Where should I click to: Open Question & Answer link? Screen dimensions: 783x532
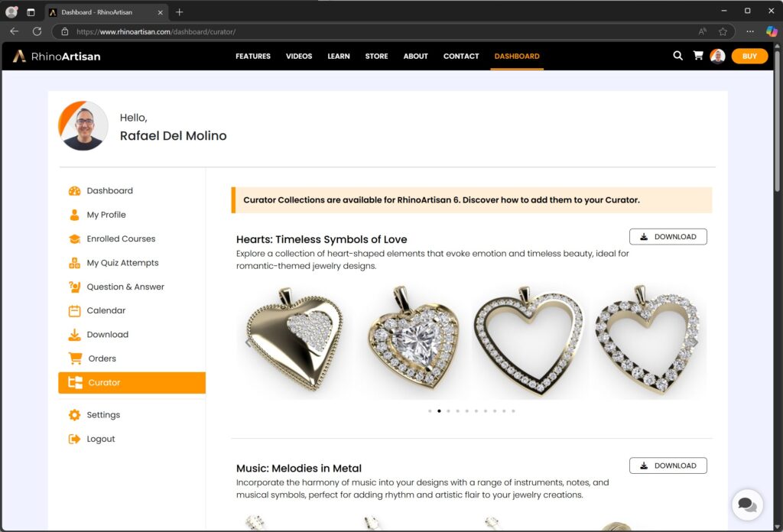[125, 287]
